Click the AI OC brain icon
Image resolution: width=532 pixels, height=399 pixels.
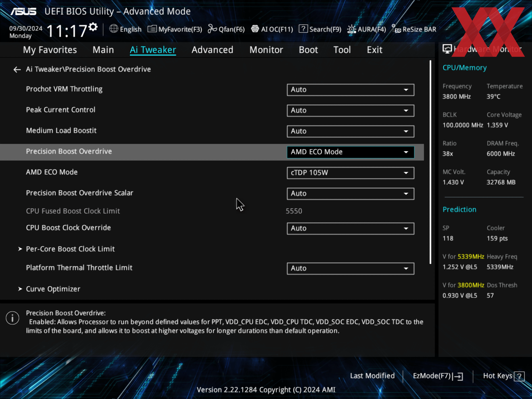[x=255, y=29]
